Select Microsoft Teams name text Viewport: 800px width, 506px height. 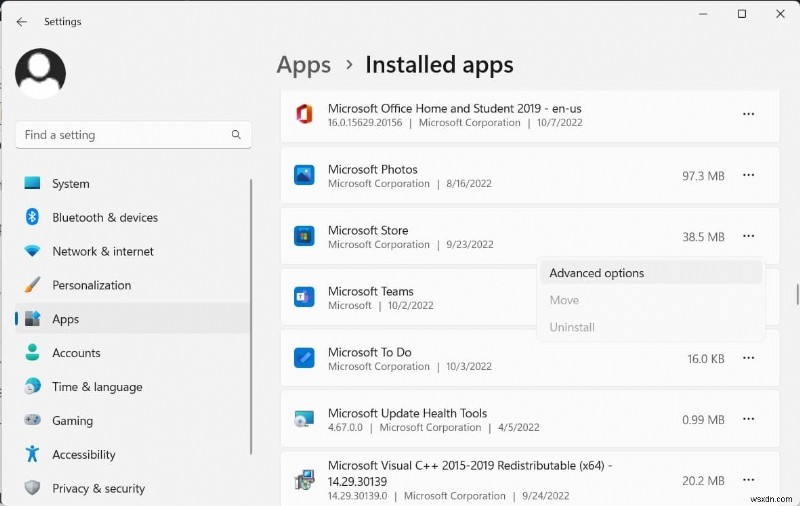point(370,291)
